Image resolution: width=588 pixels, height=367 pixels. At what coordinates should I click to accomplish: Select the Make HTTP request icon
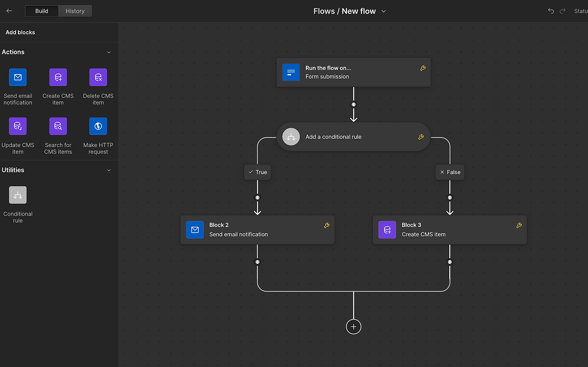(x=98, y=126)
